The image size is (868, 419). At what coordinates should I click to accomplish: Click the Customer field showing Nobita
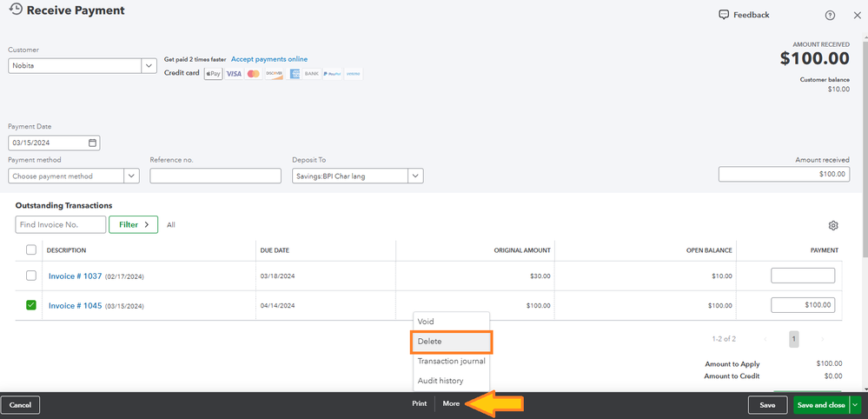coord(76,66)
